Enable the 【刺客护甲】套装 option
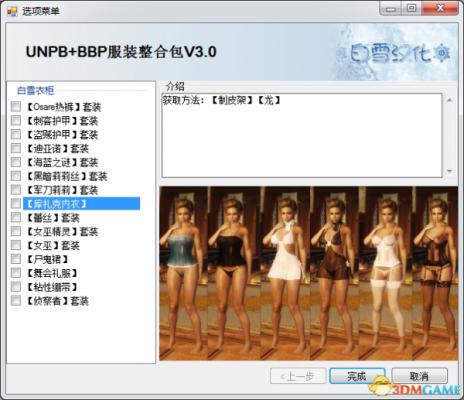This screenshot has height=400, width=464. point(16,120)
